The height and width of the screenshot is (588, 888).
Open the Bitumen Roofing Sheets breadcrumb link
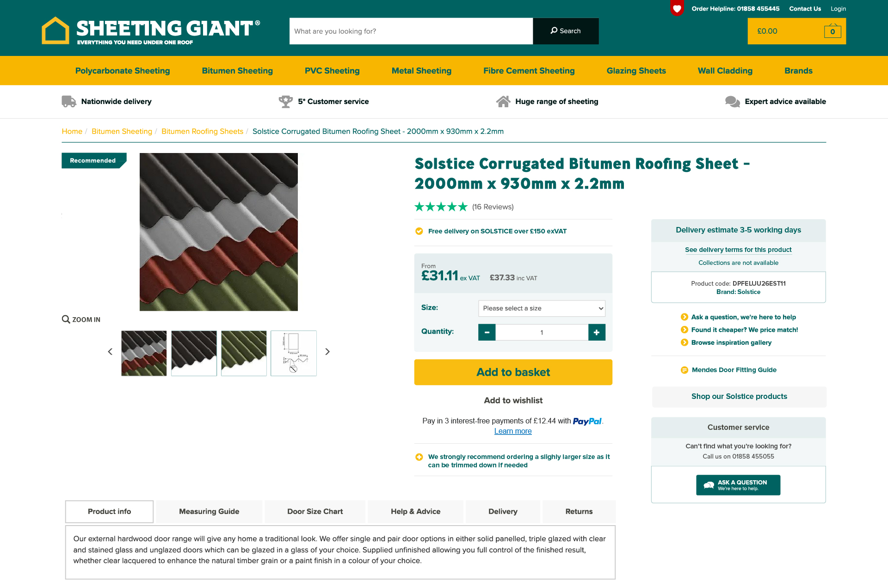click(202, 131)
